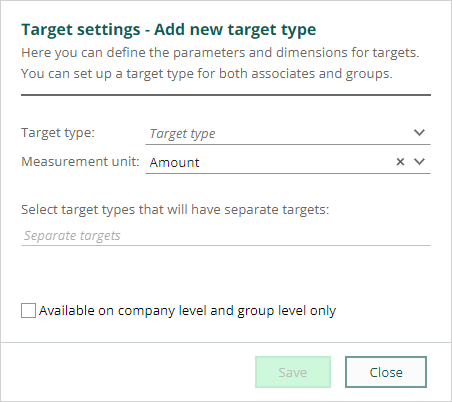Click the 'Here you can define the parameters' line
This screenshot has width=452, height=402.
pos(220,53)
